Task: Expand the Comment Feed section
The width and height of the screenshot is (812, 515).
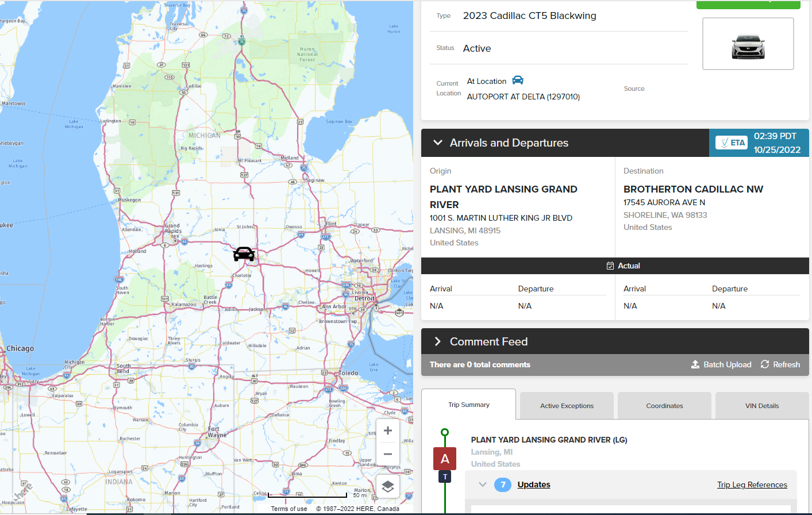Action: pos(438,341)
